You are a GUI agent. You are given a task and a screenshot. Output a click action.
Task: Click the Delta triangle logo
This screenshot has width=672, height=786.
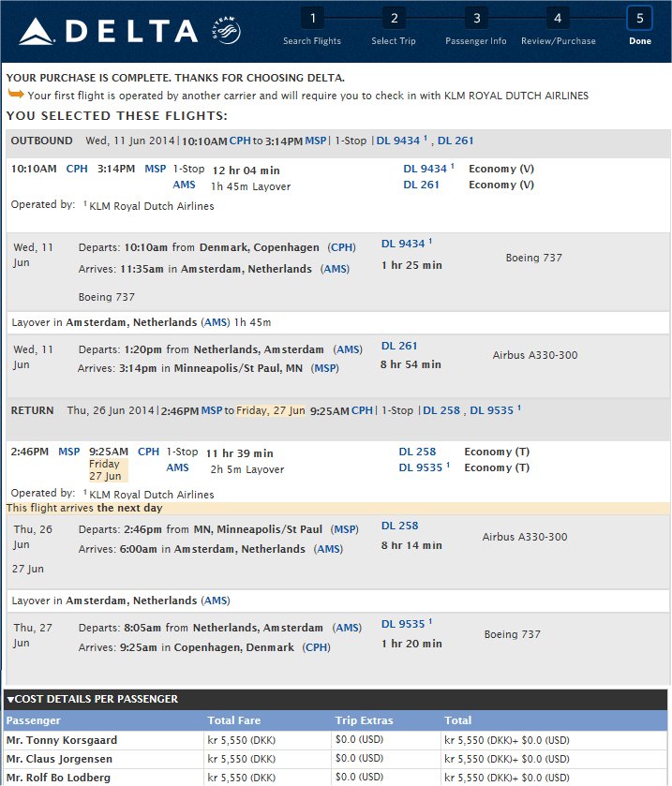pos(37,31)
